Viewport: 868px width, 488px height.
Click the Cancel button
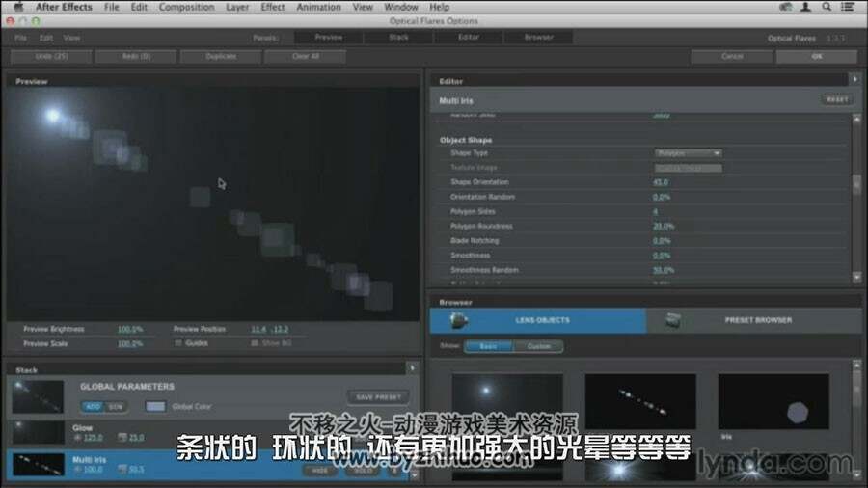[732, 57]
